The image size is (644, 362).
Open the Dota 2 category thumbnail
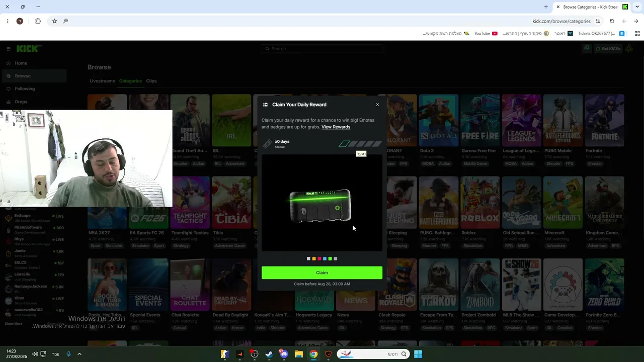point(438,120)
